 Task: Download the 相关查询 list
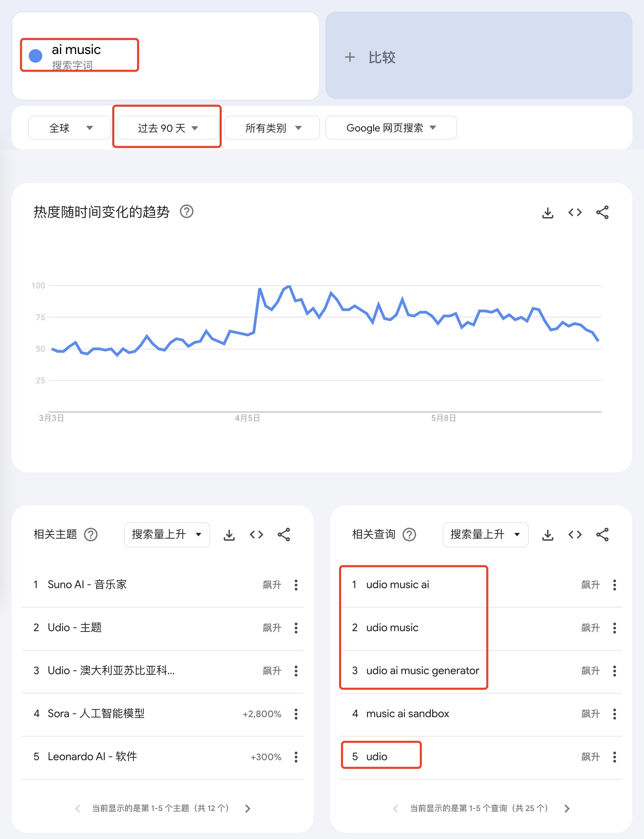click(x=548, y=535)
